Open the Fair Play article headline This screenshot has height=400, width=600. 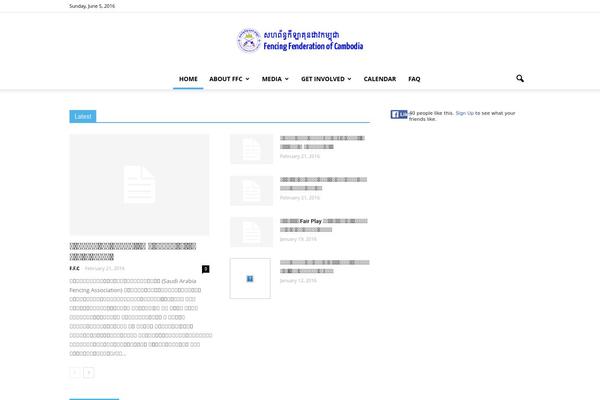324,225
